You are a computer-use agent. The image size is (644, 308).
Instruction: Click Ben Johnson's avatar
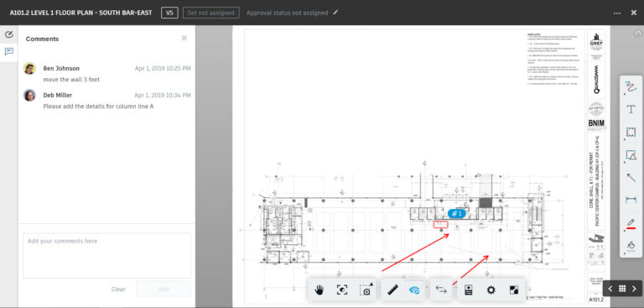coord(29,68)
